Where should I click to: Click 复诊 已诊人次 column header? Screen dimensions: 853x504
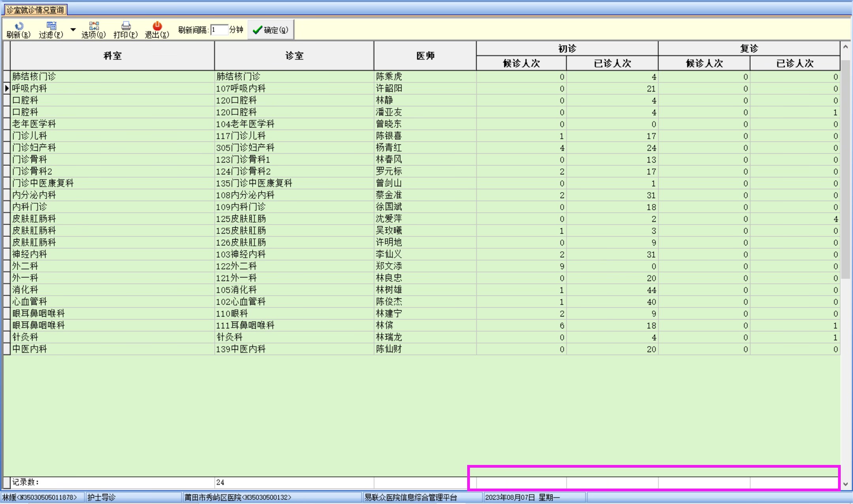[x=795, y=63]
